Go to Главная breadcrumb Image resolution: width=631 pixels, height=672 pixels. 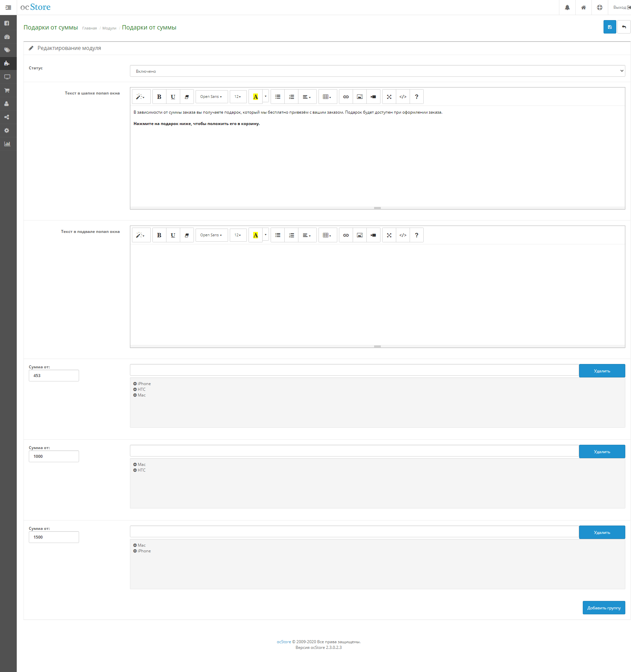pyautogui.click(x=89, y=28)
